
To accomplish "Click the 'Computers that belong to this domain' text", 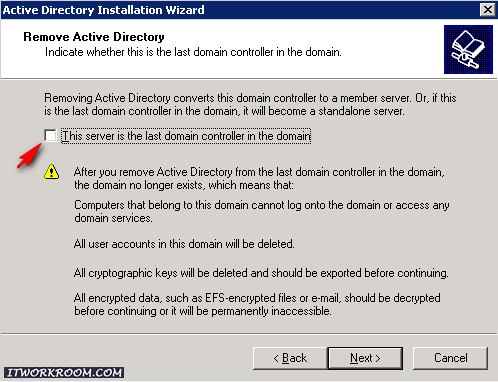I will coord(262,211).
